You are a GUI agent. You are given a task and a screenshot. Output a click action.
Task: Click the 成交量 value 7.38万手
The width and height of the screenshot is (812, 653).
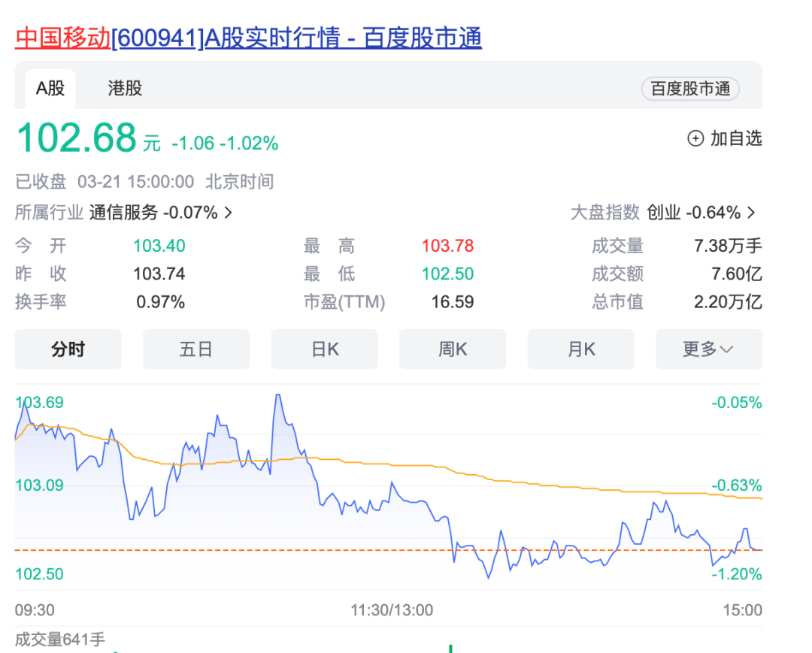[x=728, y=246]
